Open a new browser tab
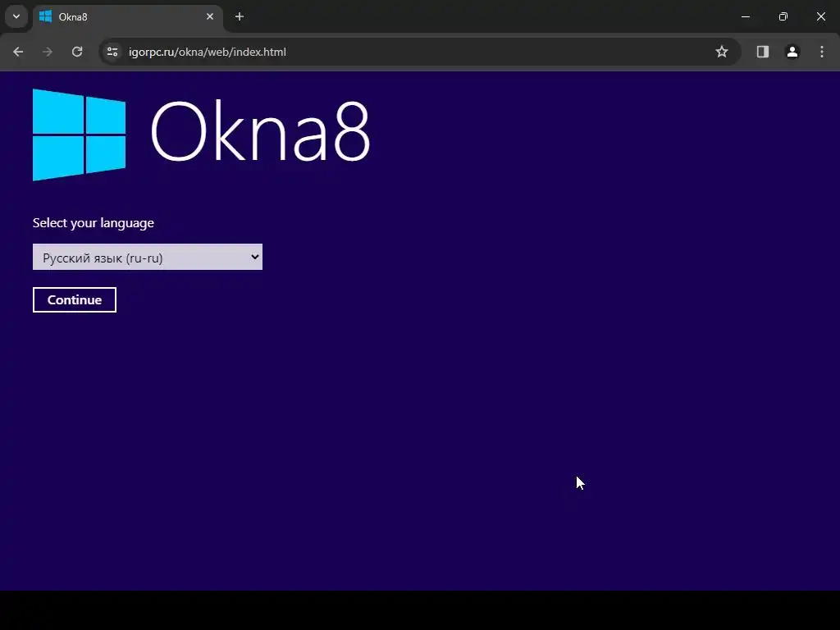This screenshot has width=840, height=630. (x=240, y=16)
